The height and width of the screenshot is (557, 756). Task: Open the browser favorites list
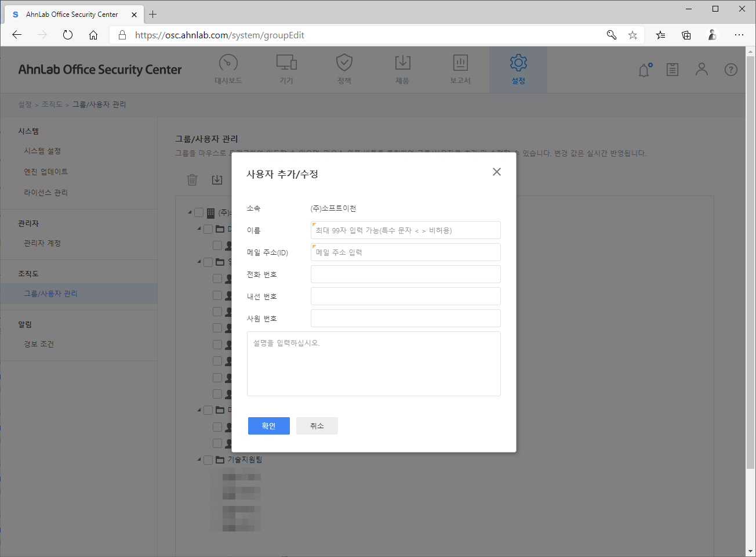(660, 35)
